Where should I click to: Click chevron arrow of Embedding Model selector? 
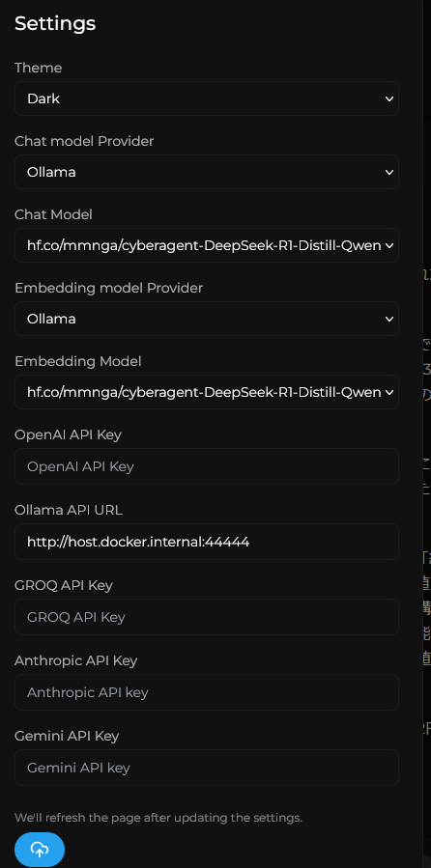point(388,392)
